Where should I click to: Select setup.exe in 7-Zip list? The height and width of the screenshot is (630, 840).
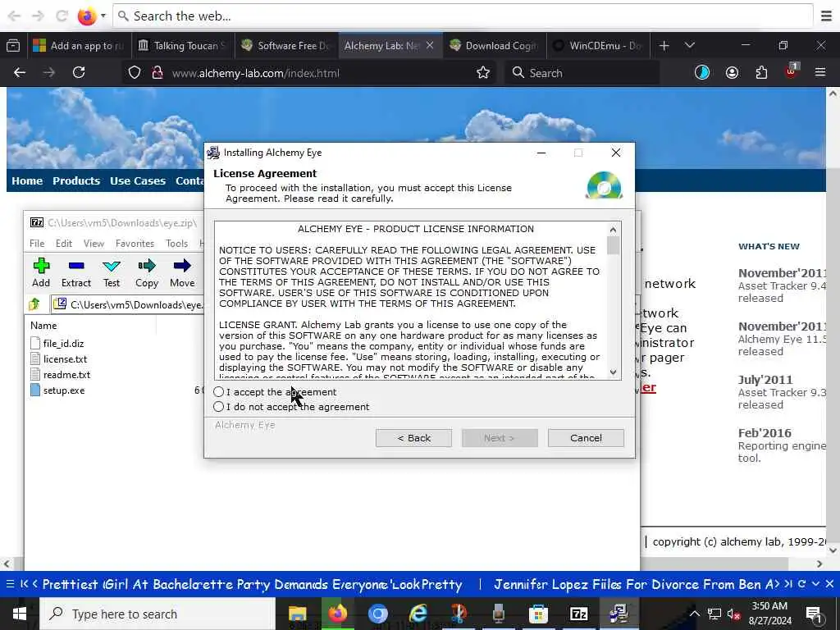coord(64,390)
